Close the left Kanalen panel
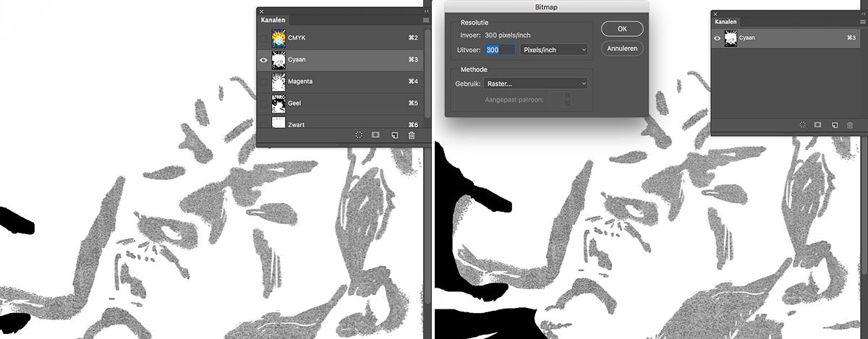The height and width of the screenshot is (339, 868). (x=262, y=11)
